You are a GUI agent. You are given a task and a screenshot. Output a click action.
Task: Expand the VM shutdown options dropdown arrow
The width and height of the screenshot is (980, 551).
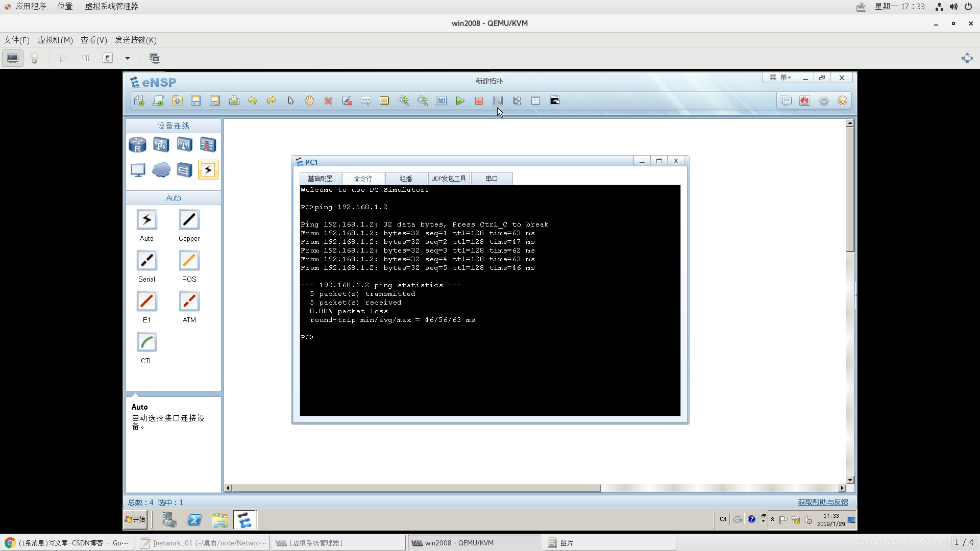(x=128, y=58)
